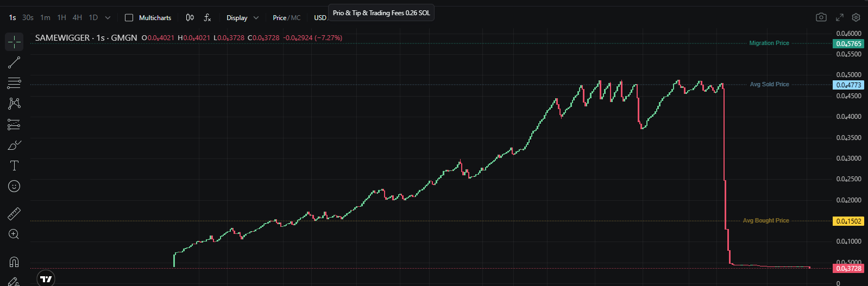Open the emoji icons tool
868x286 pixels.
[x=14, y=186]
